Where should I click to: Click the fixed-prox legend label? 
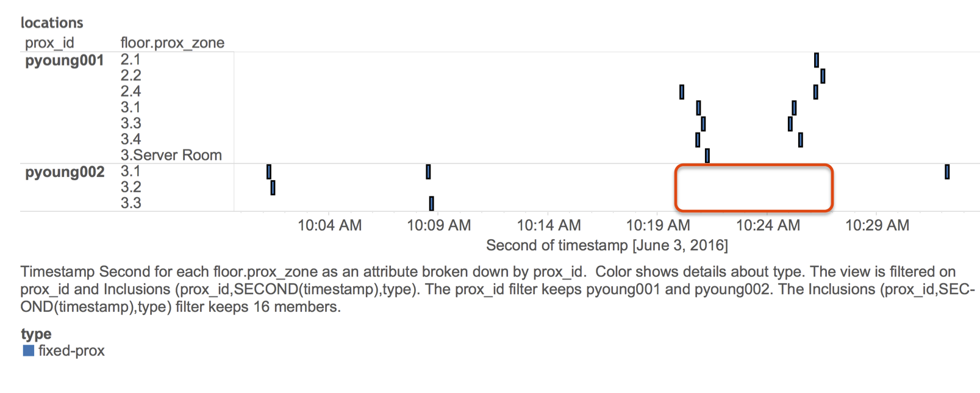(71, 351)
